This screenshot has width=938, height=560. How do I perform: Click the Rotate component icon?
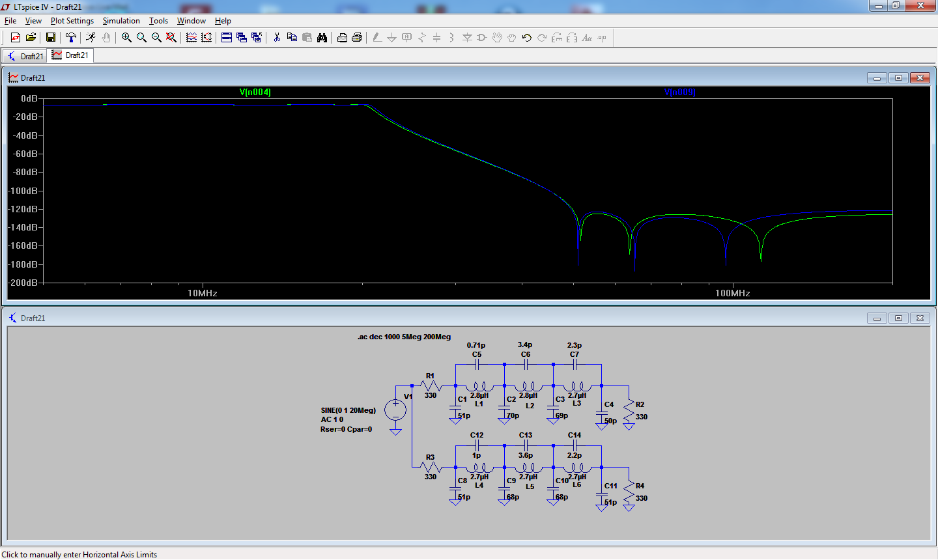557,38
